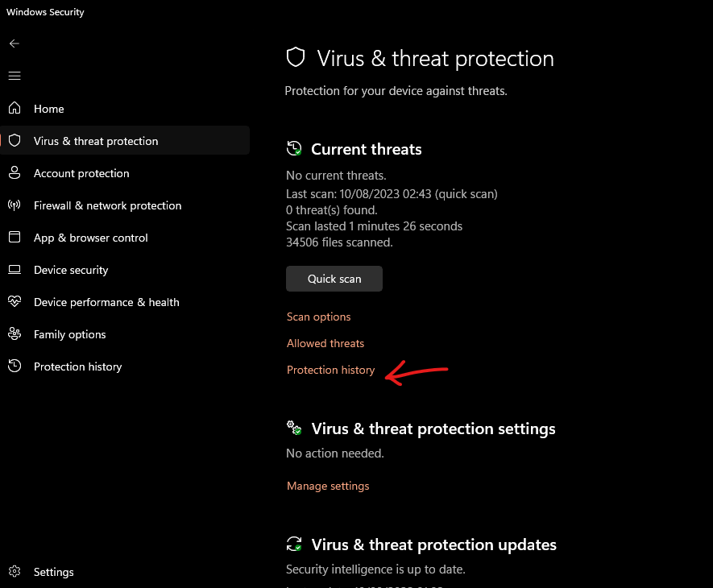The image size is (713, 588).
Task: Click the Account protection person icon
Action: pos(15,172)
